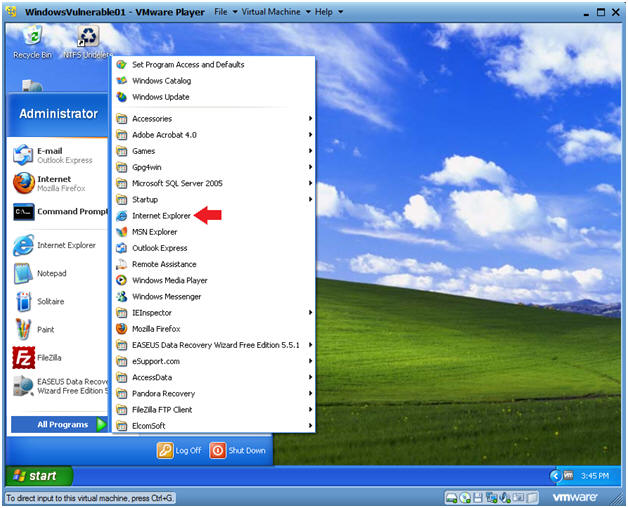The height and width of the screenshot is (508, 628).
Task: Click Set Program Access and Defaults
Action: 214,65
